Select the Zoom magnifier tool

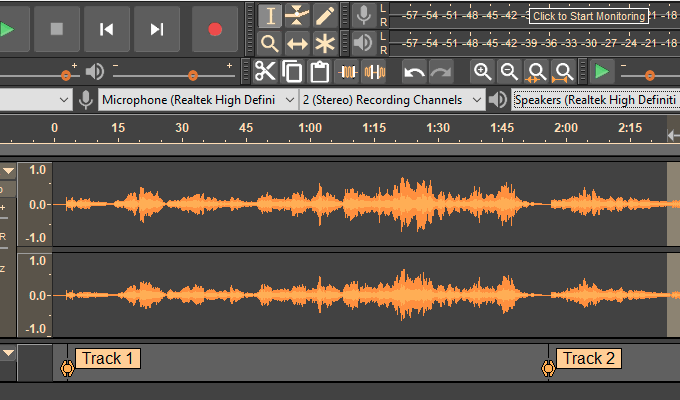click(x=269, y=43)
